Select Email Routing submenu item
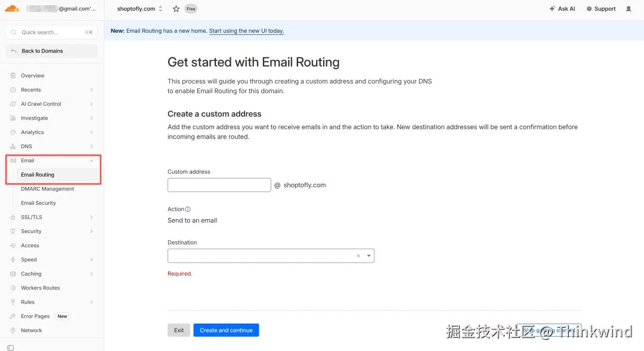644x351 pixels. [38, 175]
